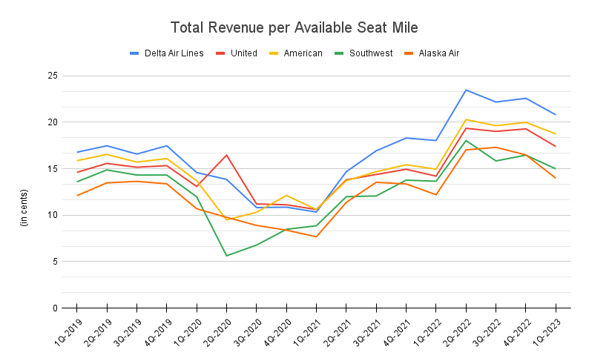Click the Delta line peak at 2Q-2022

(466, 90)
